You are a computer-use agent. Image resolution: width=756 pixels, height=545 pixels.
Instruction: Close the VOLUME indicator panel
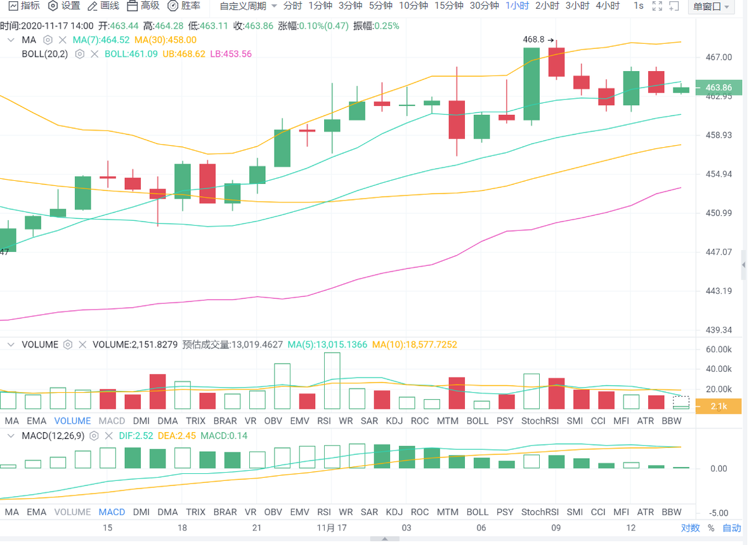[82, 345]
